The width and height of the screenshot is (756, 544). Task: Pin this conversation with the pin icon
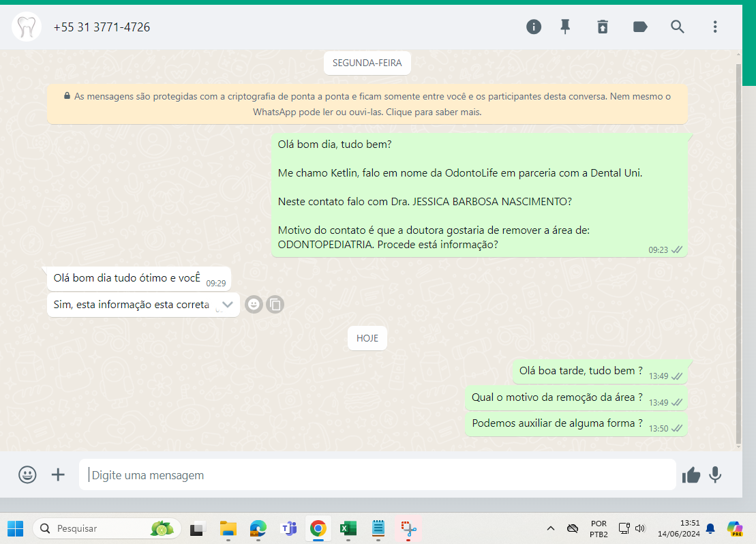565,27
